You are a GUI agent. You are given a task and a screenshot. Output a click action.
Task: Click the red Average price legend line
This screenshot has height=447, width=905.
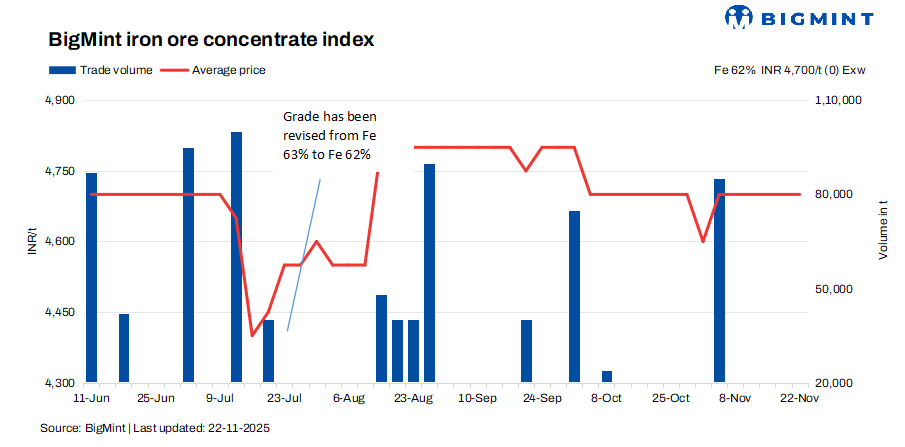172,70
